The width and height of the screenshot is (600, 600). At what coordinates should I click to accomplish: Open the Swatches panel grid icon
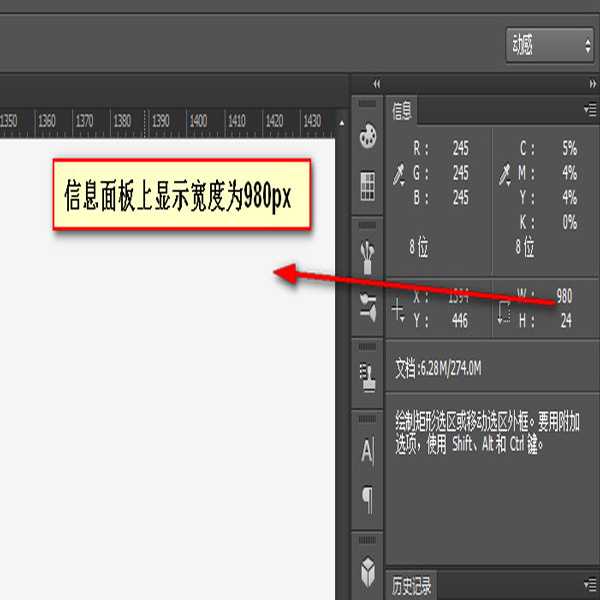click(x=368, y=186)
